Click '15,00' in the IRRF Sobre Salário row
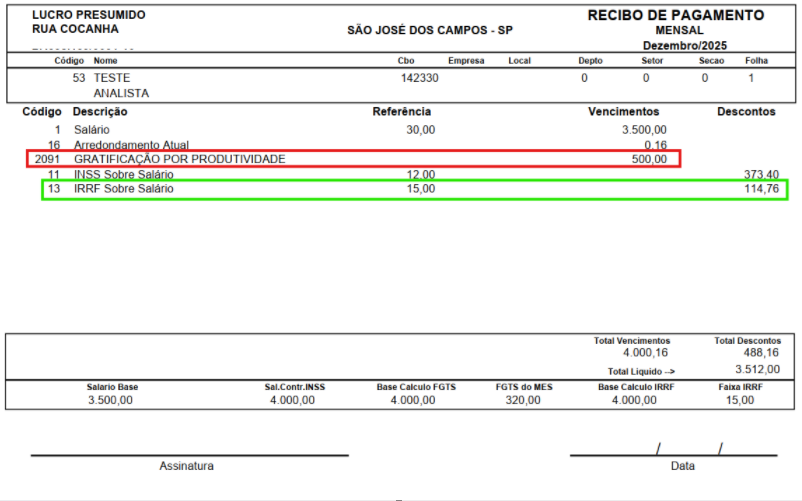 tap(420, 189)
